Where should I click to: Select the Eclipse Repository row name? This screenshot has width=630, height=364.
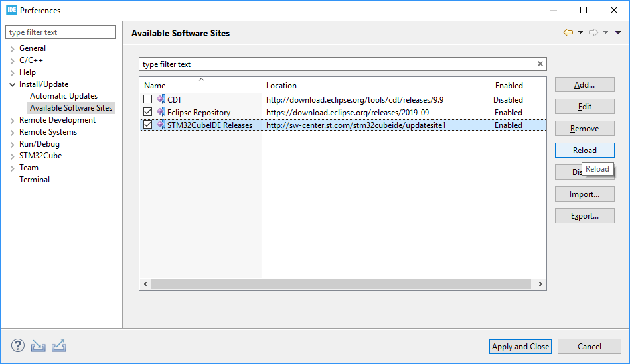[199, 112]
